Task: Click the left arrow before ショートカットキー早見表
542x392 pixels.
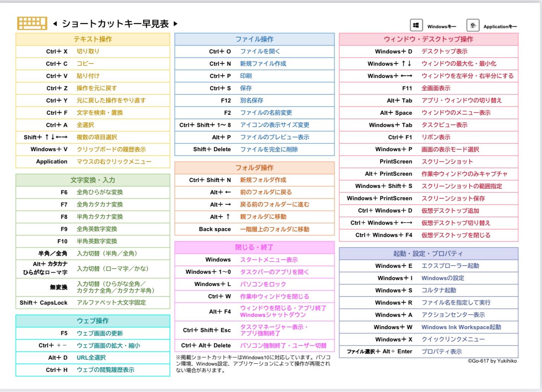Action: [55, 23]
